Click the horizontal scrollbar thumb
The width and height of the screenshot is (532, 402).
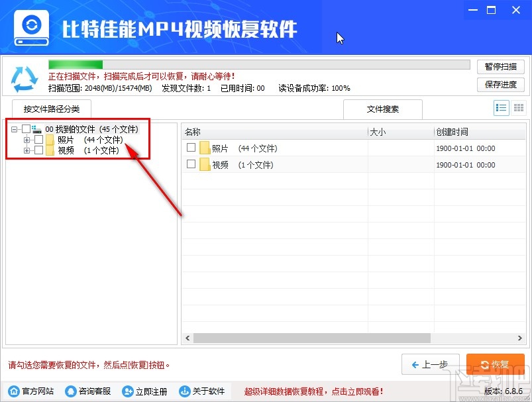[312, 338]
